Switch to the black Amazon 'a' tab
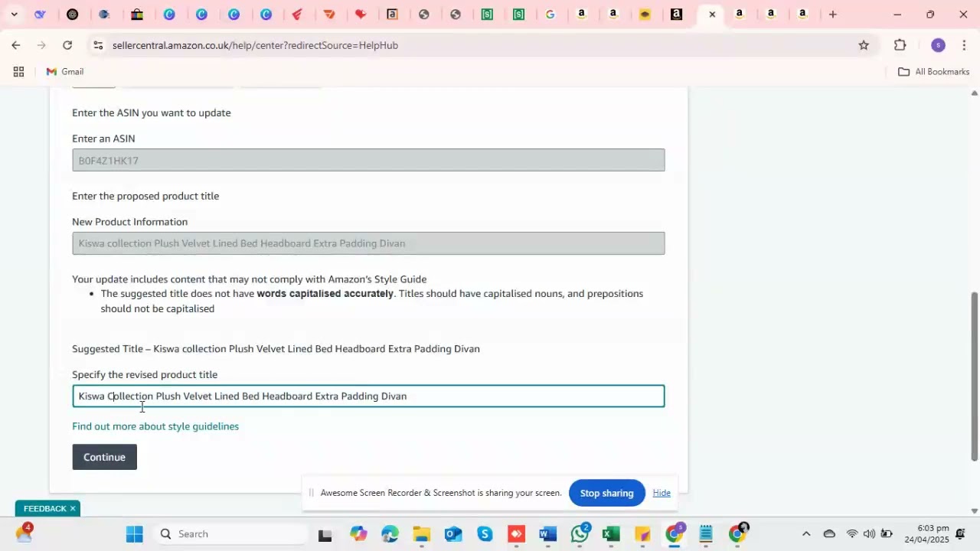This screenshot has width=980, height=551. 677,15
